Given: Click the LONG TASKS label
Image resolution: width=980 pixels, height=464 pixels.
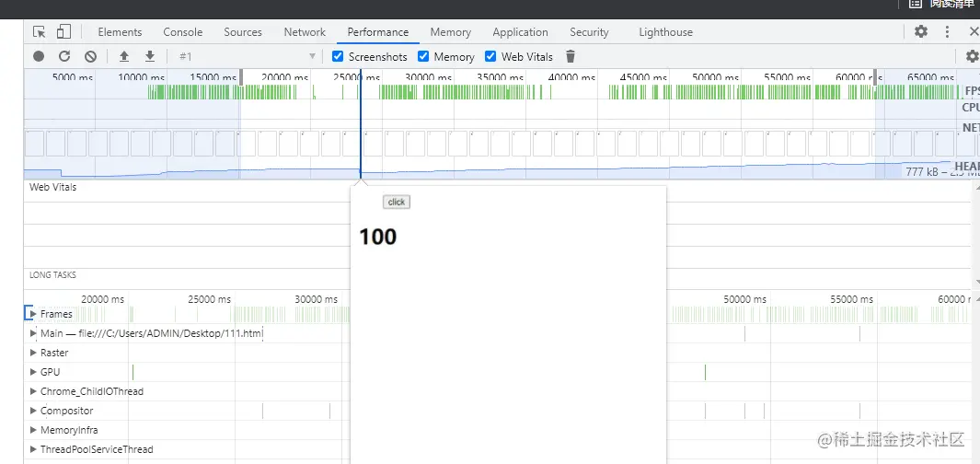Looking at the screenshot, I should point(52,274).
